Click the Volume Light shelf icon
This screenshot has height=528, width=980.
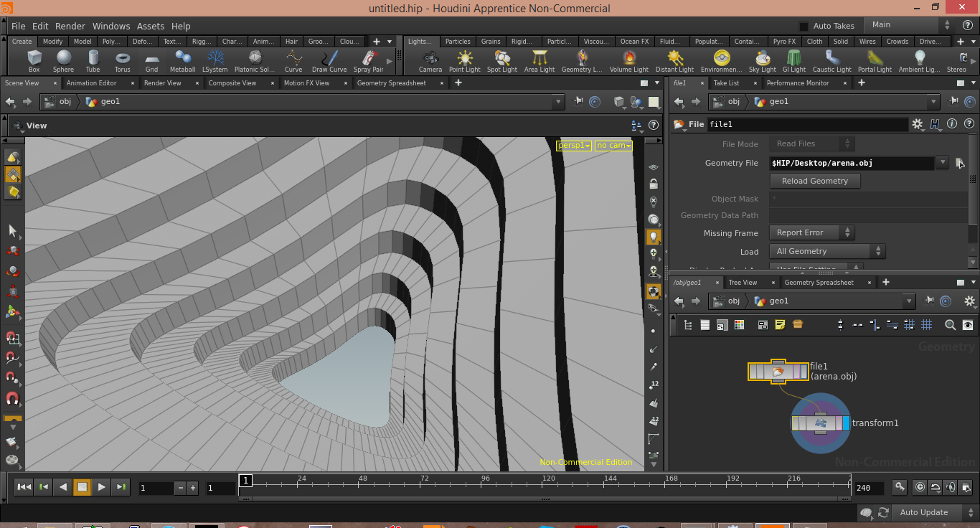pos(629,61)
